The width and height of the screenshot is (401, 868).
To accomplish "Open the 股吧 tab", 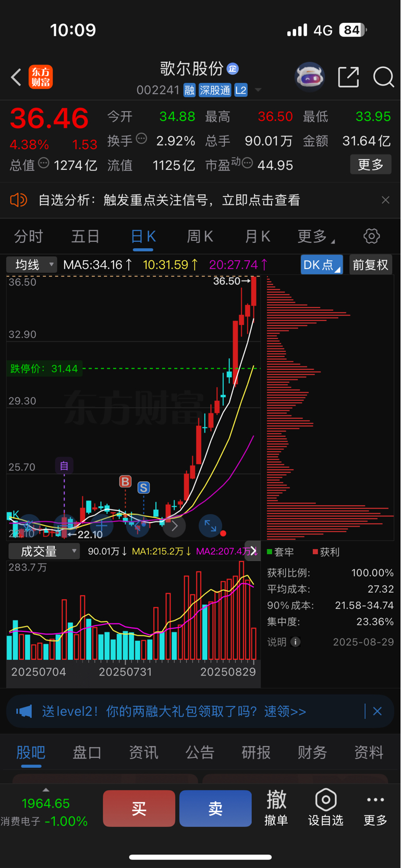I will [x=31, y=752].
